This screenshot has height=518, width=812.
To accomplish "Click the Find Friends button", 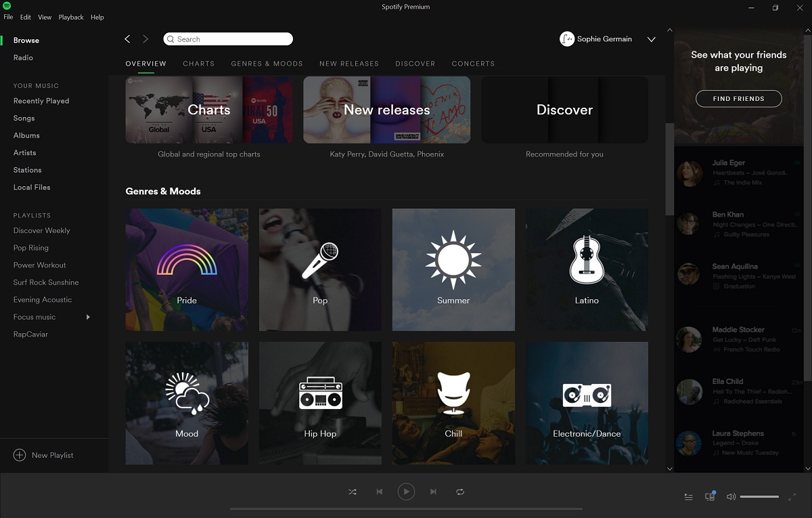I will (738, 99).
